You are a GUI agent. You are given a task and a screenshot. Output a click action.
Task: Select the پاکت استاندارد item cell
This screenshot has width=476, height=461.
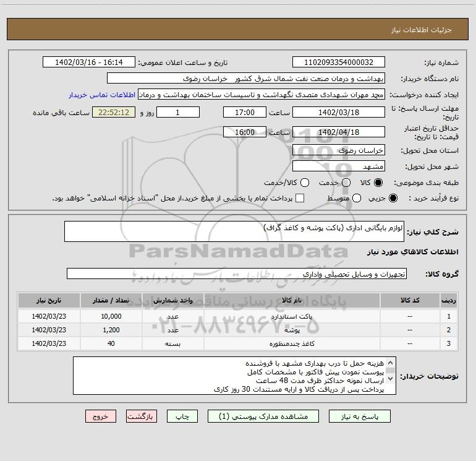(292, 316)
